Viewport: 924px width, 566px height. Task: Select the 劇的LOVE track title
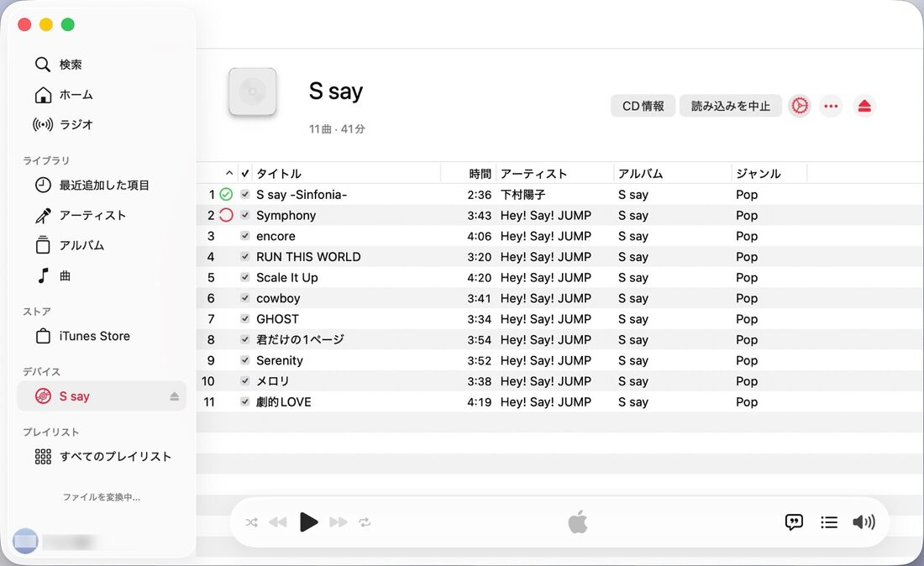coord(283,402)
